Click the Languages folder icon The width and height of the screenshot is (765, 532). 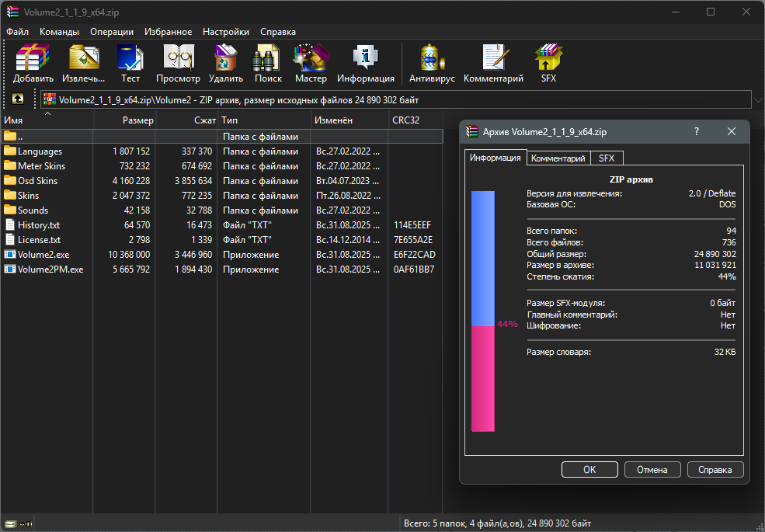point(10,151)
